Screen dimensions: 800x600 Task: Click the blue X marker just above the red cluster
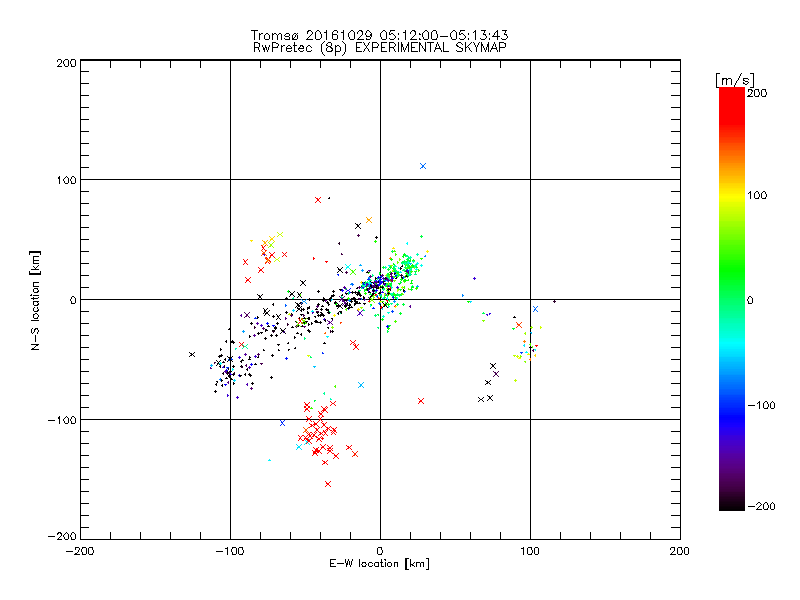pyautogui.click(x=361, y=385)
